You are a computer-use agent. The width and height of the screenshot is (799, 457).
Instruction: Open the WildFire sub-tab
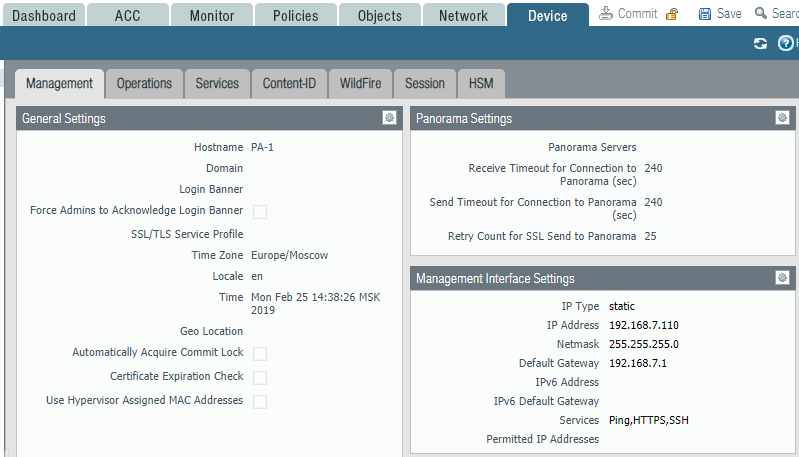pos(360,83)
